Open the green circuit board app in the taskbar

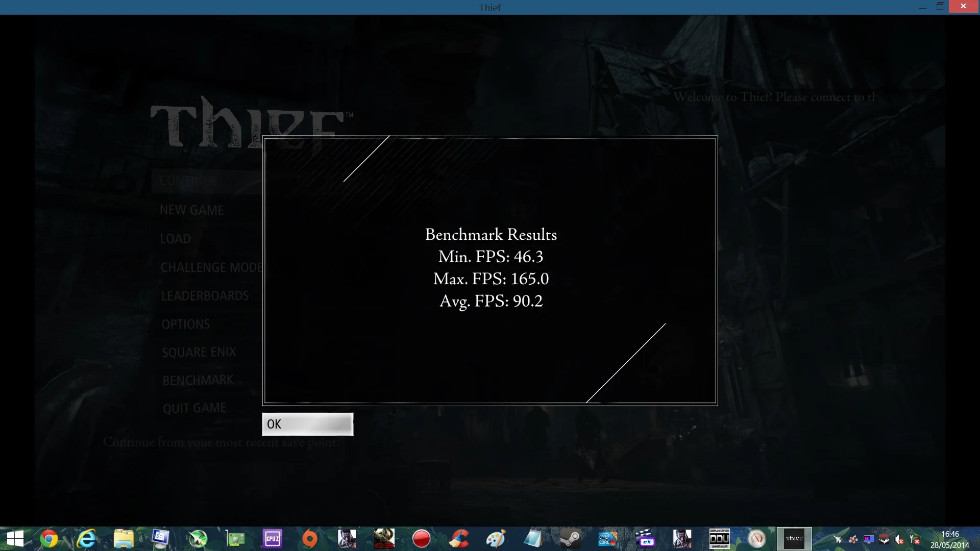235,539
